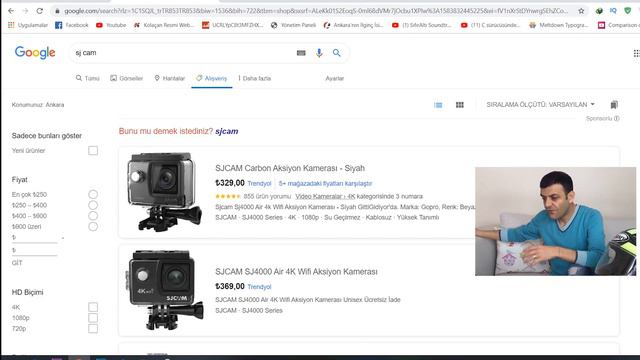Go back with the browser back arrow
Screen dimensions: 640x360
[11, 11]
